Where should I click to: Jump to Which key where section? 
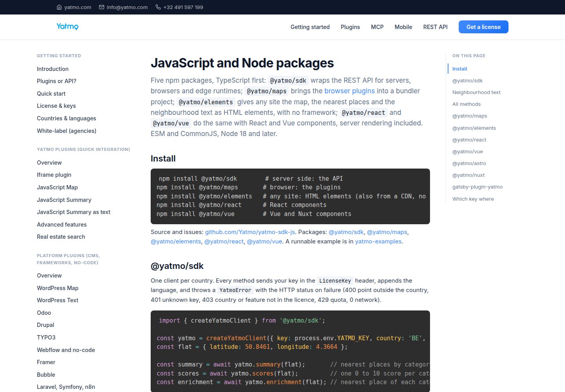pos(473,199)
